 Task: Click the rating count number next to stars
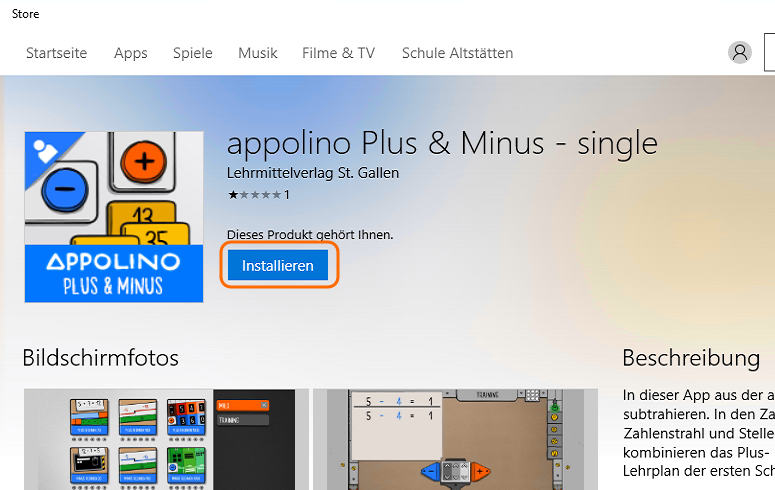pos(286,195)
